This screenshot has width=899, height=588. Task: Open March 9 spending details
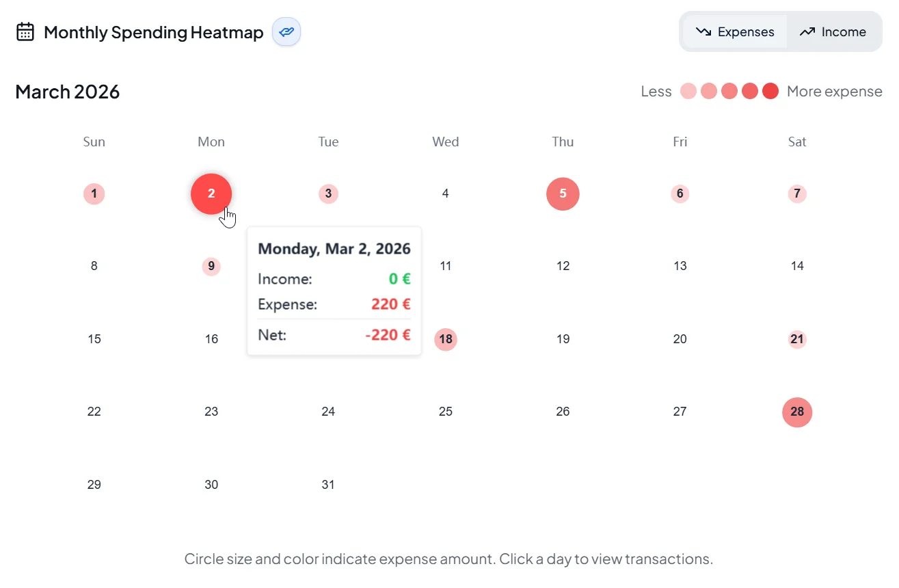[x=211, y=266]
